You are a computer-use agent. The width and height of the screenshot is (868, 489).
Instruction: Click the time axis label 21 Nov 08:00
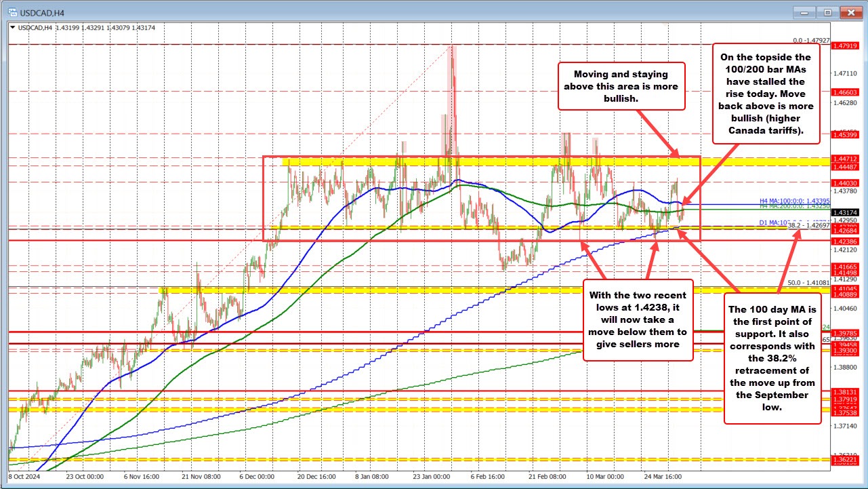[x=202, y=476]
